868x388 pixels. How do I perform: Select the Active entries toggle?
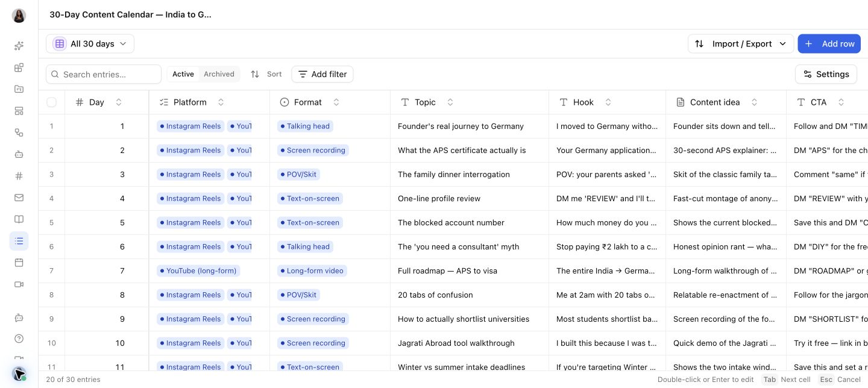point(183,74)
